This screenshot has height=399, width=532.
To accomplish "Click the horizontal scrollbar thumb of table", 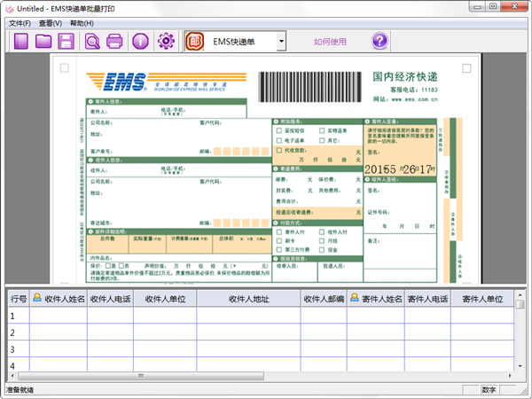I will tap(141, 376).
